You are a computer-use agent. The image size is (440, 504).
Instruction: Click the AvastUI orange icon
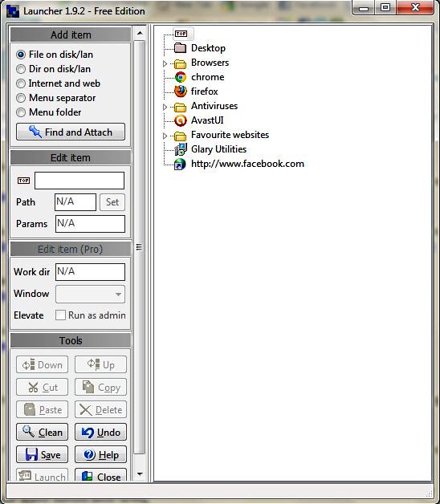(181, 120)
